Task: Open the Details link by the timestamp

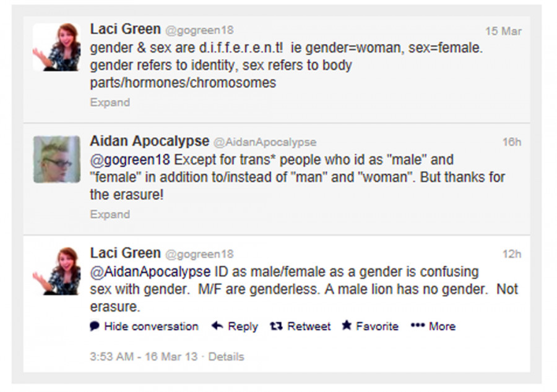Action: pyautogui.click(x=226, y=357)
